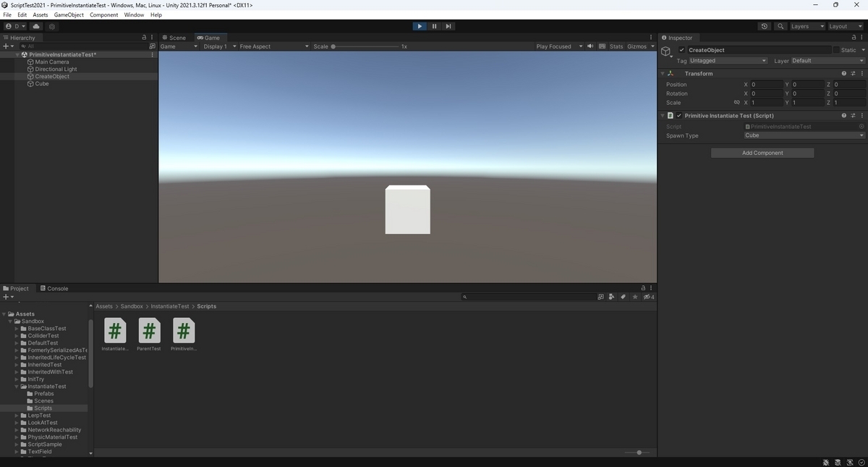Open the Layers dropdown in toolbar
The height and width of the screenshot is (467, 868).
(x=806, y=26)
